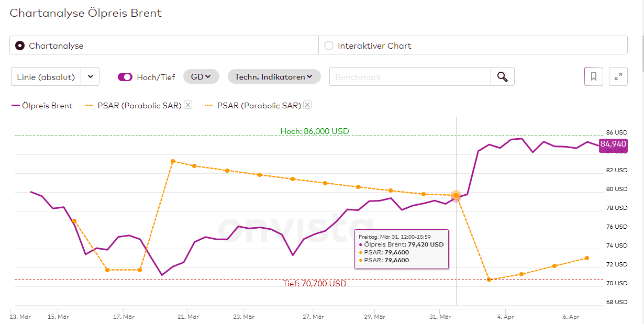Click the Tief: 70,700 USD line label
This screenshot has width=644, height=324.
314,284
